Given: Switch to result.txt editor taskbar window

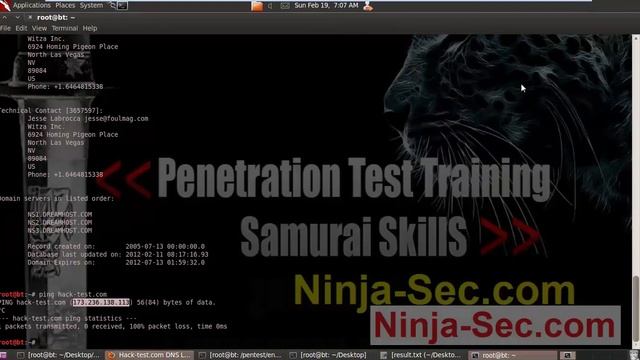Looking at the screenshot, I should click(420, 355).
